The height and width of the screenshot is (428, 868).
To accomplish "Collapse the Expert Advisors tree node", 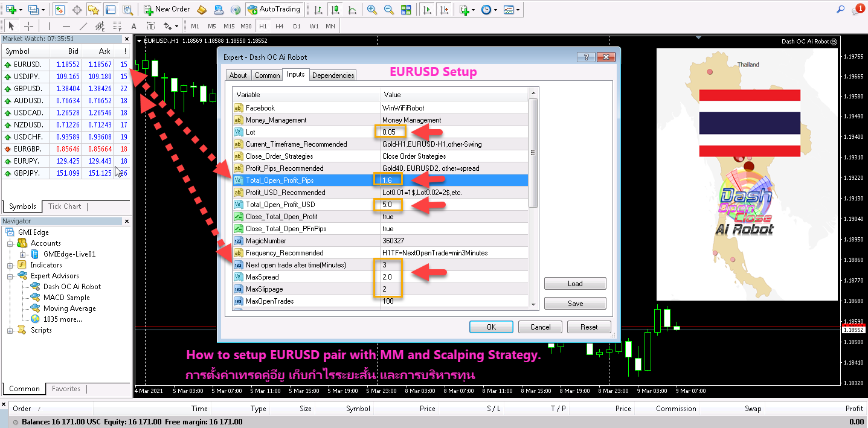I will (10, 276).
